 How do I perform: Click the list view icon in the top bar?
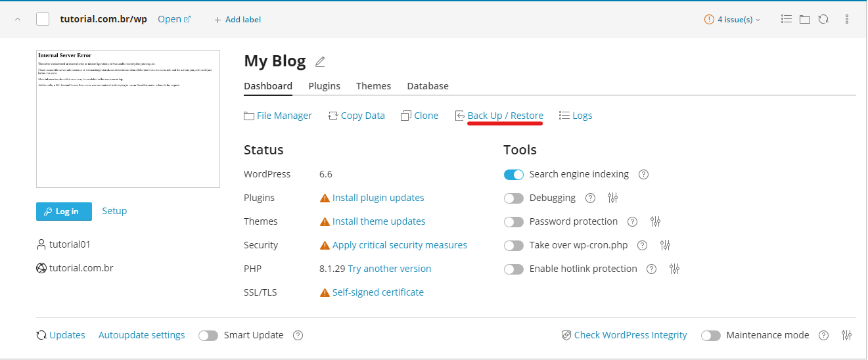pos(786,19)
